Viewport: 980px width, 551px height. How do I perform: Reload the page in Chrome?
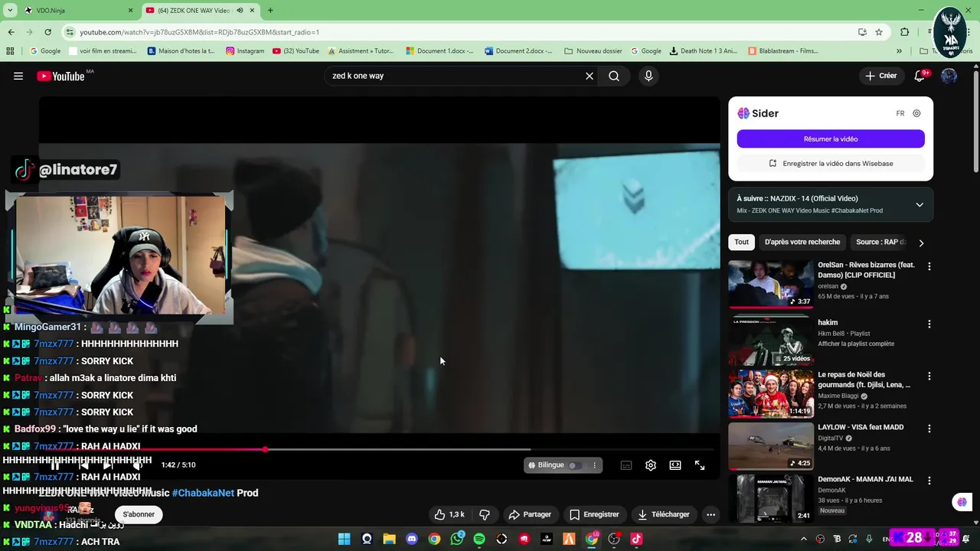point(47,32)
